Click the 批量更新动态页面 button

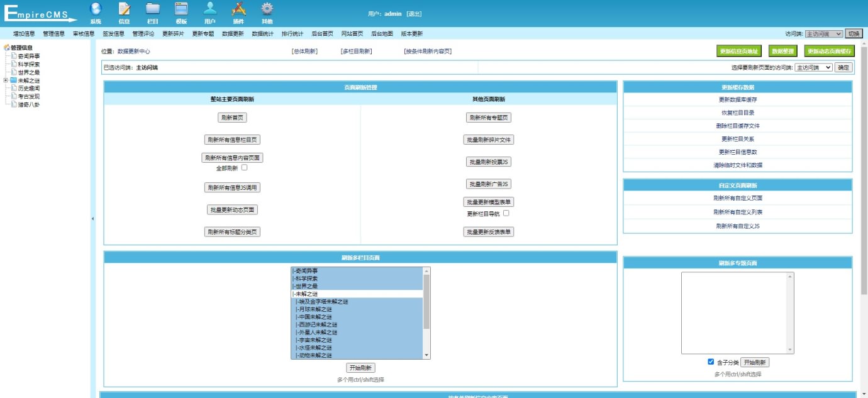click(232, 210)
